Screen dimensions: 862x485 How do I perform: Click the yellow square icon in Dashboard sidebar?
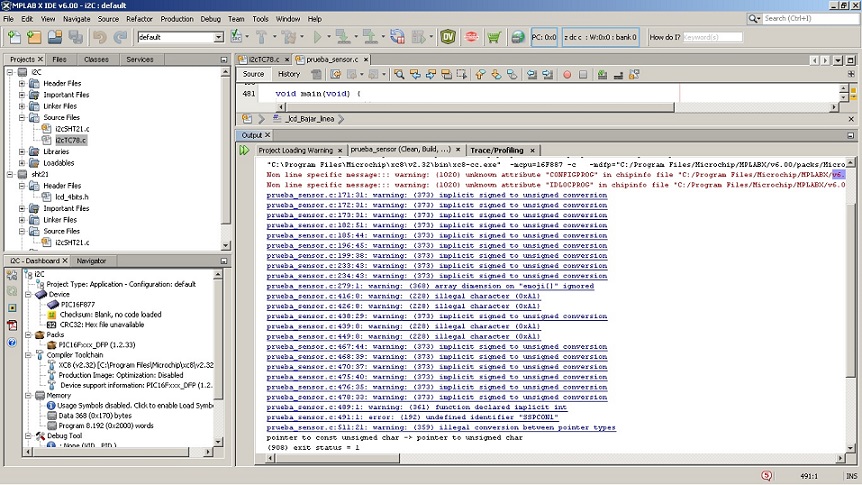click(x=12, y=308)
